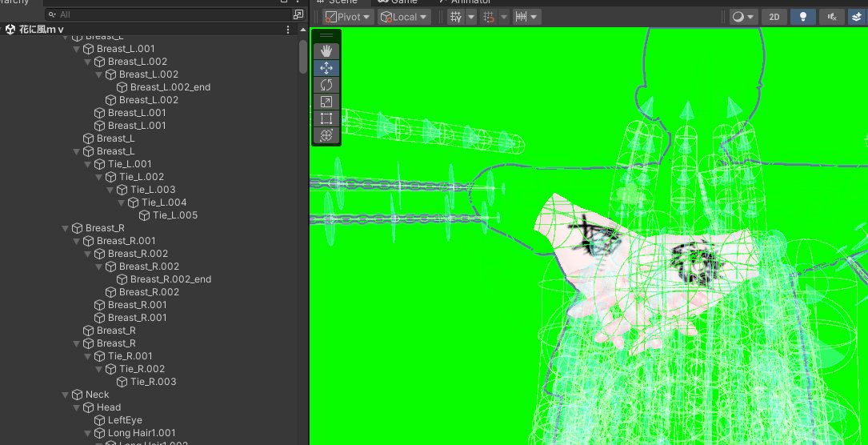Viewport: 868px width, 445px height.
Task: Select the Tie_R.003 object
Action: click(154, 381)
